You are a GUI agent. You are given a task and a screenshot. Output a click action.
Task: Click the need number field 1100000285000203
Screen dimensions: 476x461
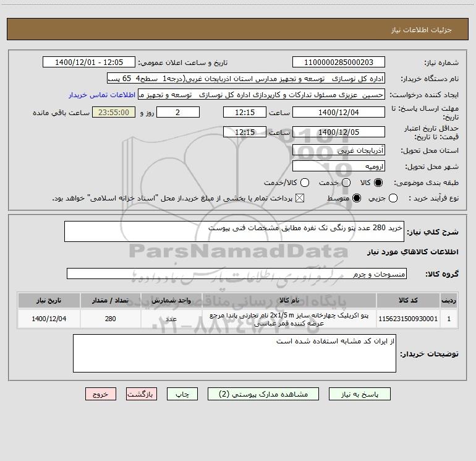pos(339,62)
